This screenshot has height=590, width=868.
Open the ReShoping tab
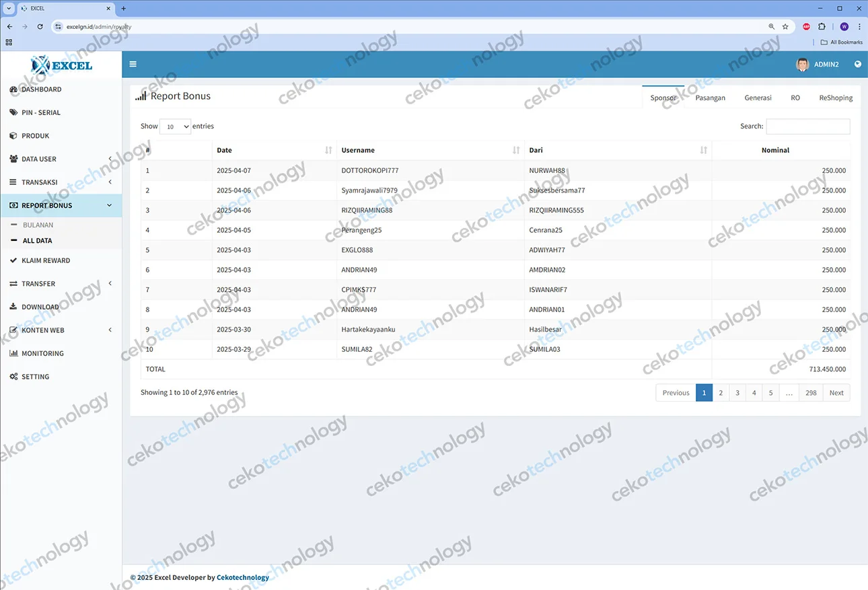click(x=835, y=98)
